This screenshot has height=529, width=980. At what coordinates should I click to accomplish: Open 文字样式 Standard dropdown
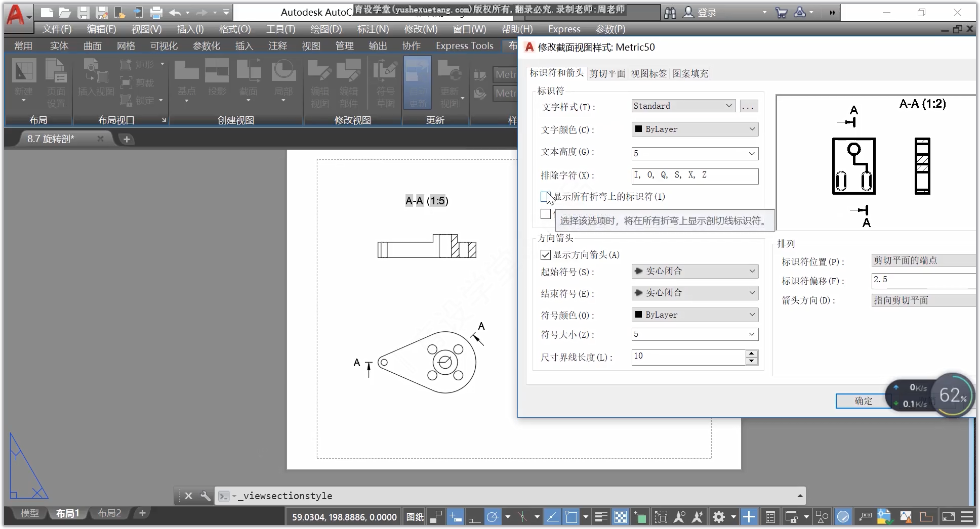point(683,106)
